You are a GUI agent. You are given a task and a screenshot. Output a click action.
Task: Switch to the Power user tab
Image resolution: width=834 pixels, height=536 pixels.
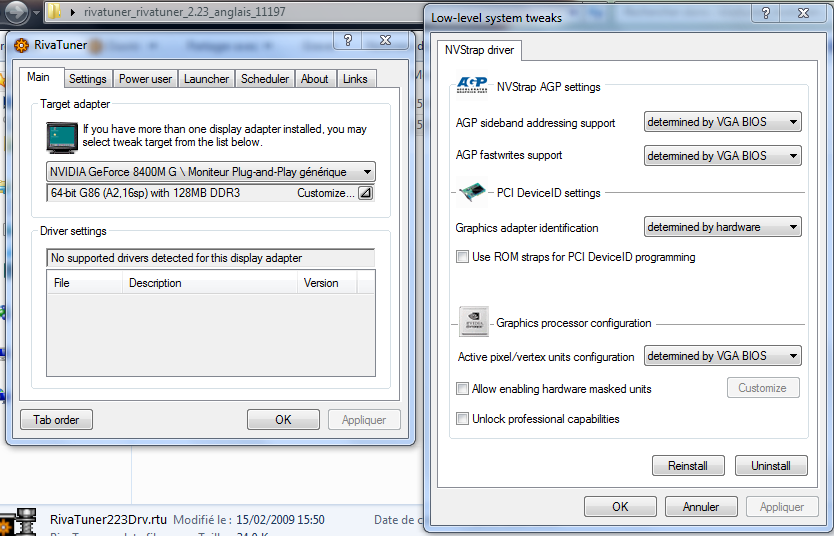[x=145, y=79]
